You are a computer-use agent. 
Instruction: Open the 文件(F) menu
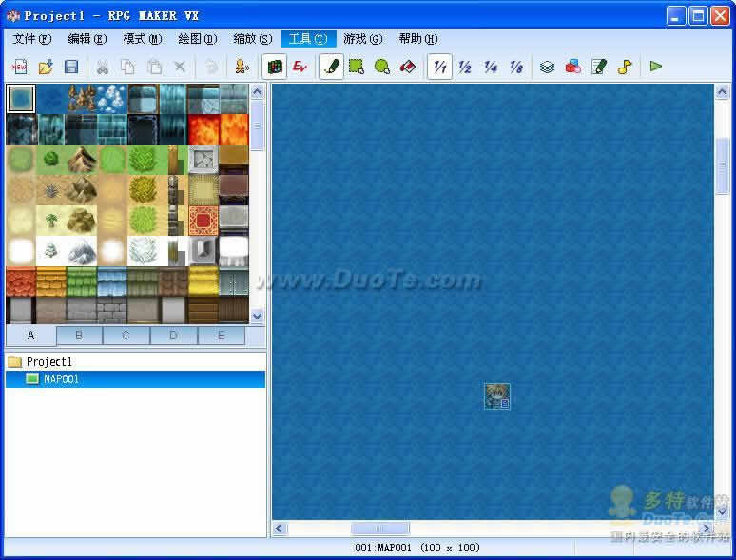[32, 38]
